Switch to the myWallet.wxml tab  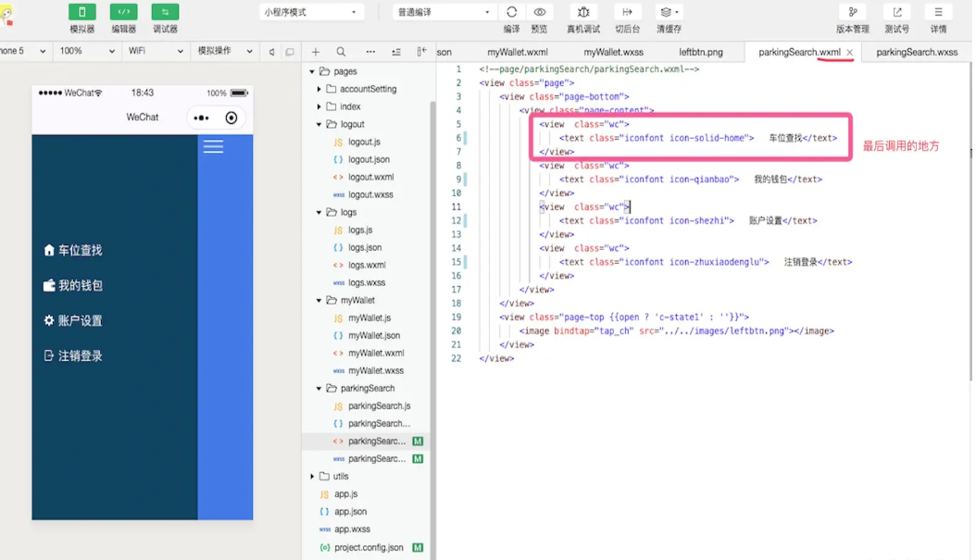pyautogui.click(x=518, y=52)
